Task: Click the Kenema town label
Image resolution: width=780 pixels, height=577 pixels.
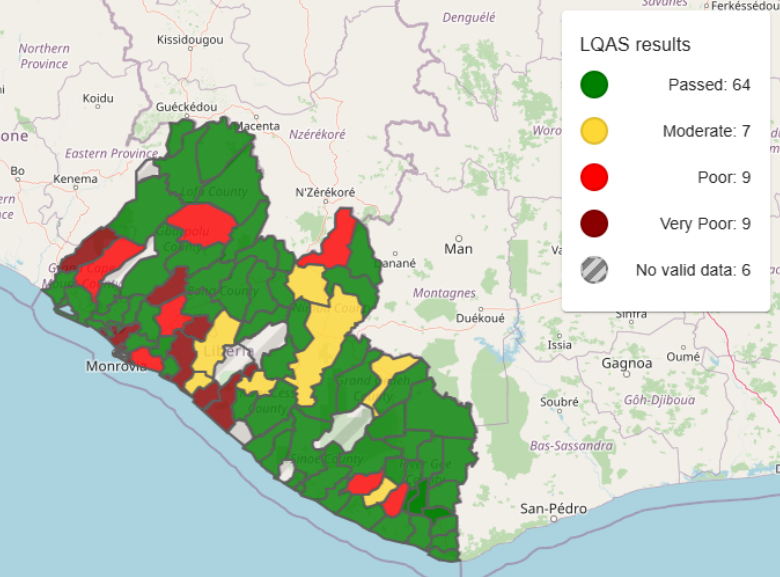Action: tap(76, 179)
